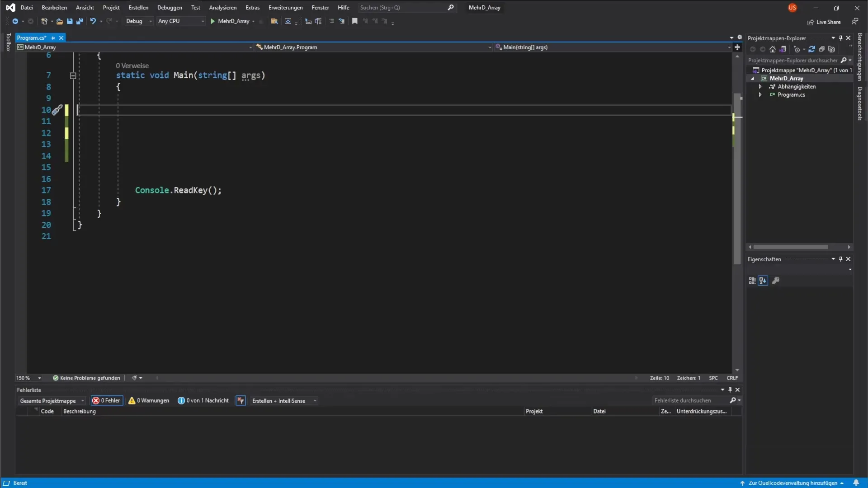Click the outdent lines toolbar icon

[x=318, y=21]
